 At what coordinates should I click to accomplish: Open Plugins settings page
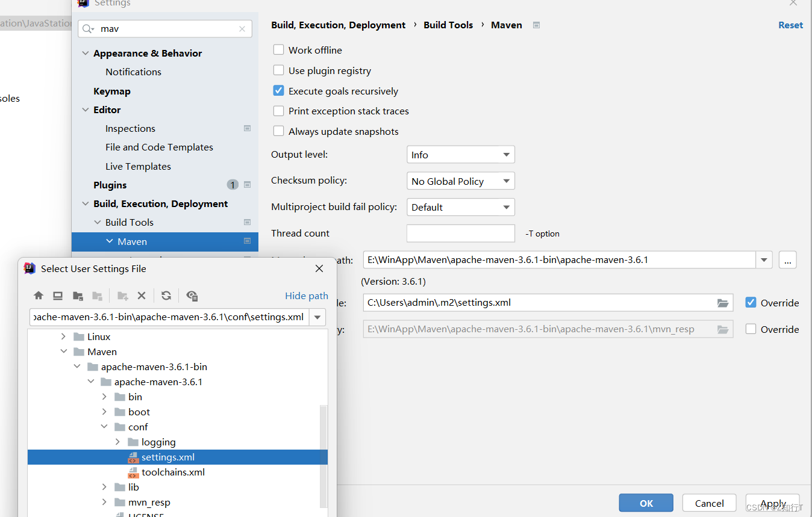110,185
